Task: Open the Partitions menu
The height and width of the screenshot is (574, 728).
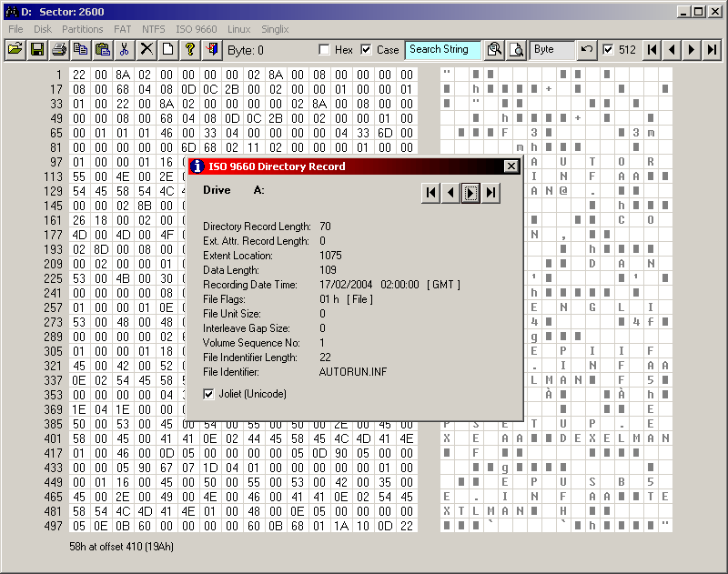Action: pos(82,29)
